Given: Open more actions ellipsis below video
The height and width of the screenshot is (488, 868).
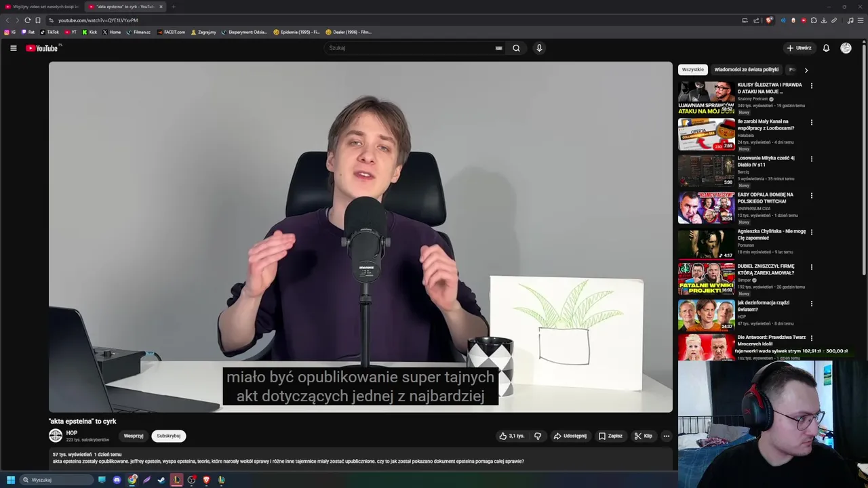Looking at the screenshot, I should click(x=667, y=436).
